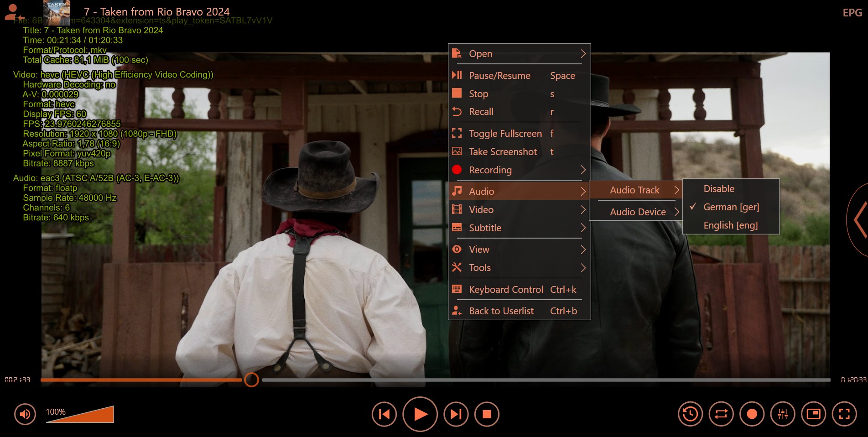Select Recall menu entry
868x437 pixels.
point(519,112)
